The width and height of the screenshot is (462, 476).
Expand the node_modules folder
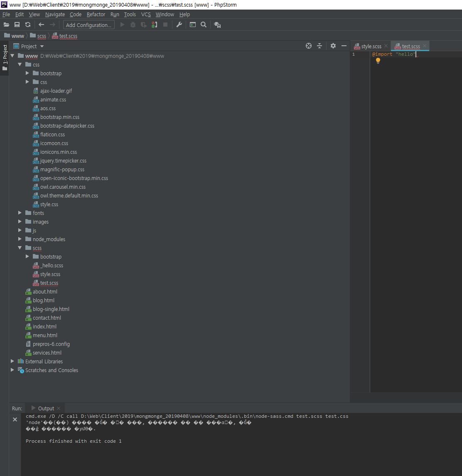20,239
